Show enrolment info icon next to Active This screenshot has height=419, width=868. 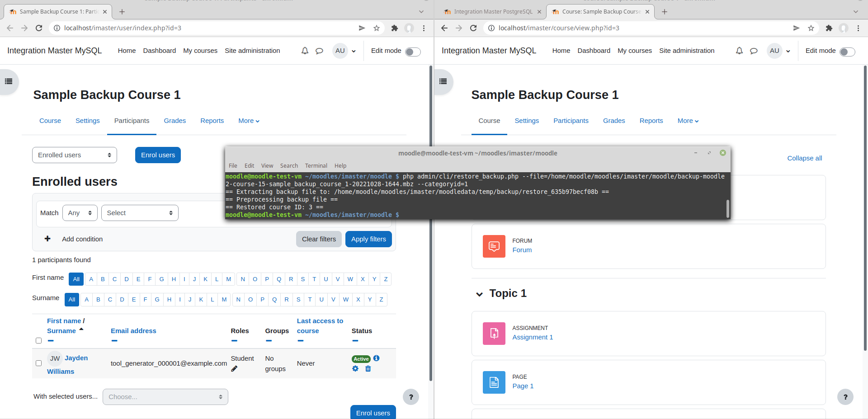pyautogui.click(x=377, y=358)
